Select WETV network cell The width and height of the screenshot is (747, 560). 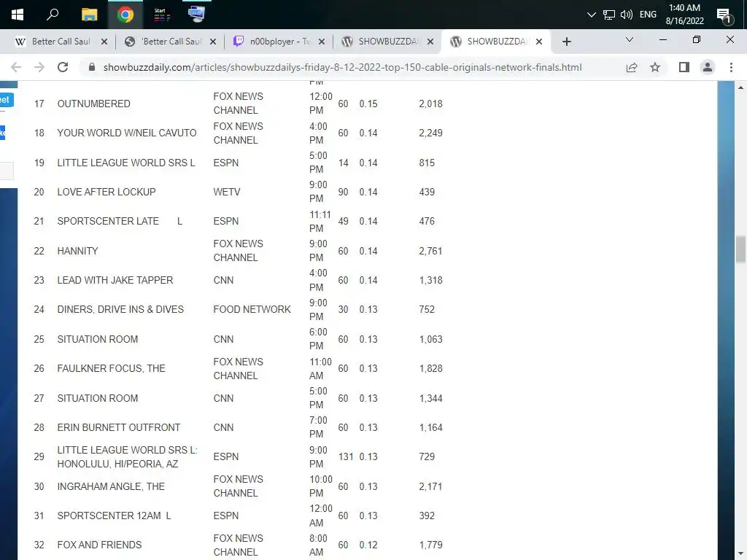pyautogui.click(x=227, y=192)
